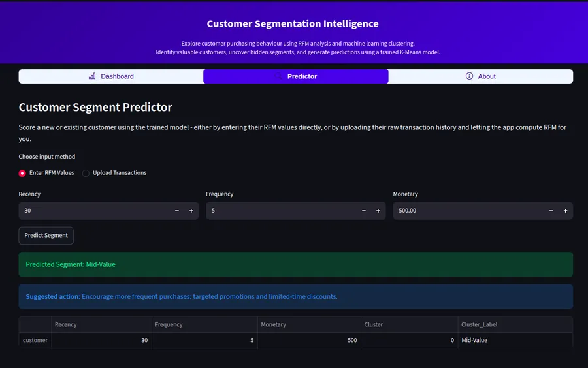Click the Customer Segment Predictor heading

click(x=95, y=108)
